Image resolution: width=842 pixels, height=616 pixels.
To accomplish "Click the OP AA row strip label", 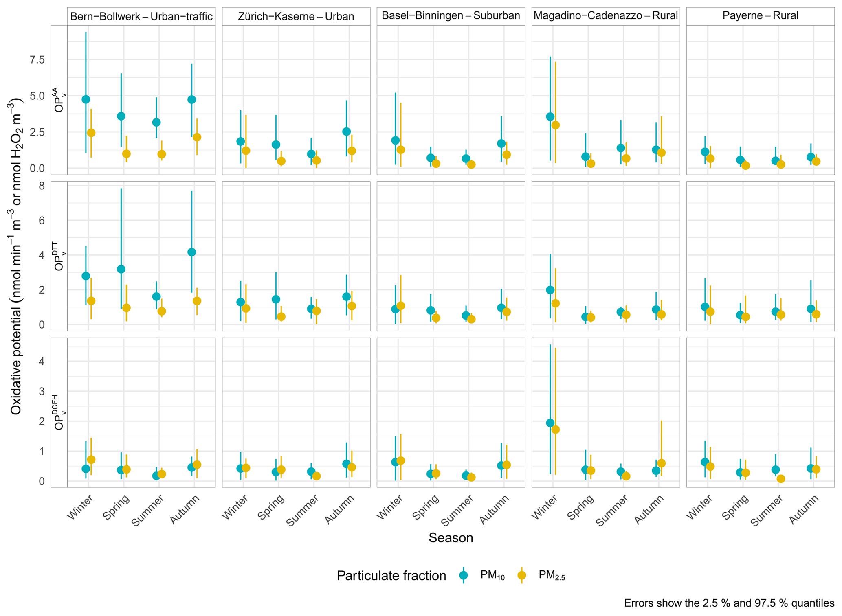I will [x=59, y=100].
